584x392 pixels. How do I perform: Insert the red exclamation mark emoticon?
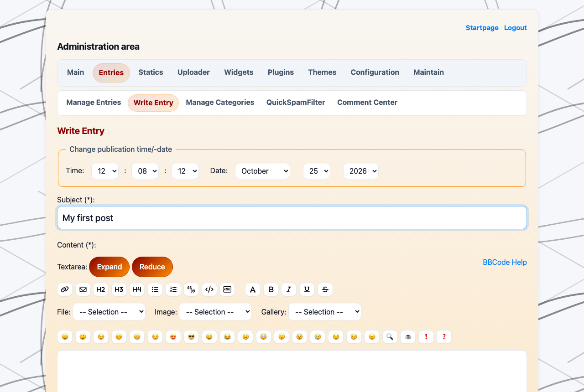426,337
